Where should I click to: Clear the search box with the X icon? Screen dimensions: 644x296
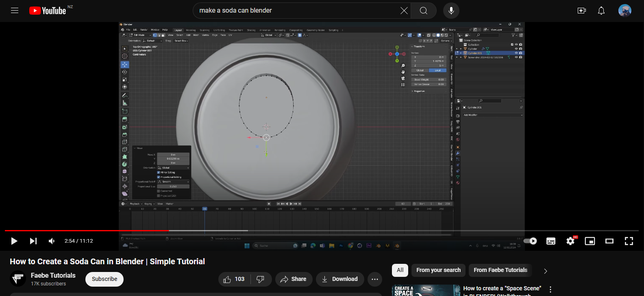point(404,11)
